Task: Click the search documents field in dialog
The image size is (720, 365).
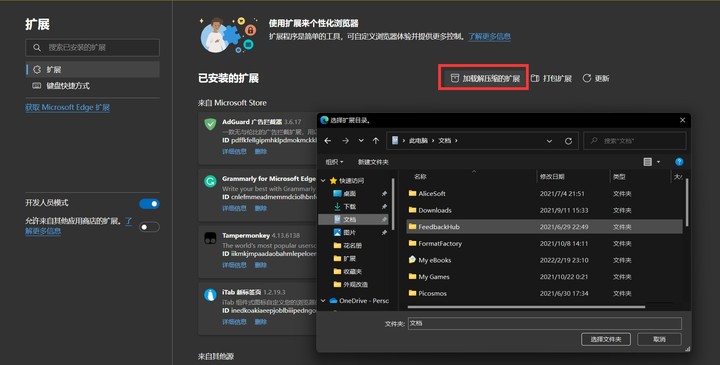Action: point(635,141)
